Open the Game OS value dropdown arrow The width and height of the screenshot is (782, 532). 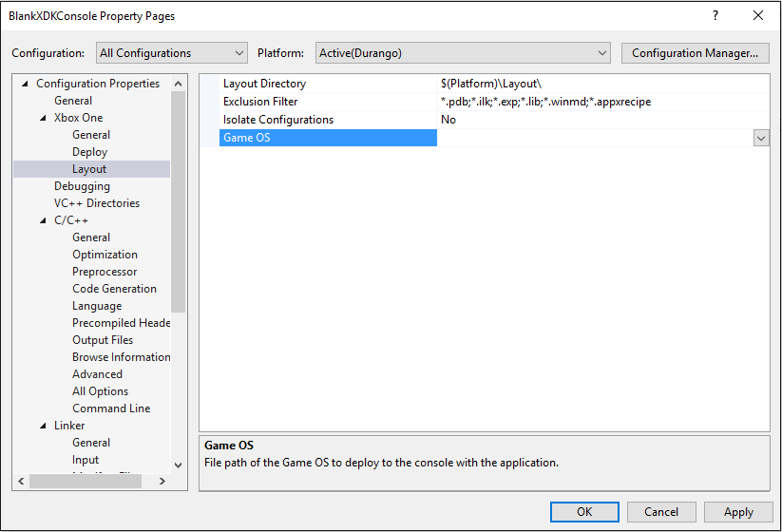[x=760, y=138]
